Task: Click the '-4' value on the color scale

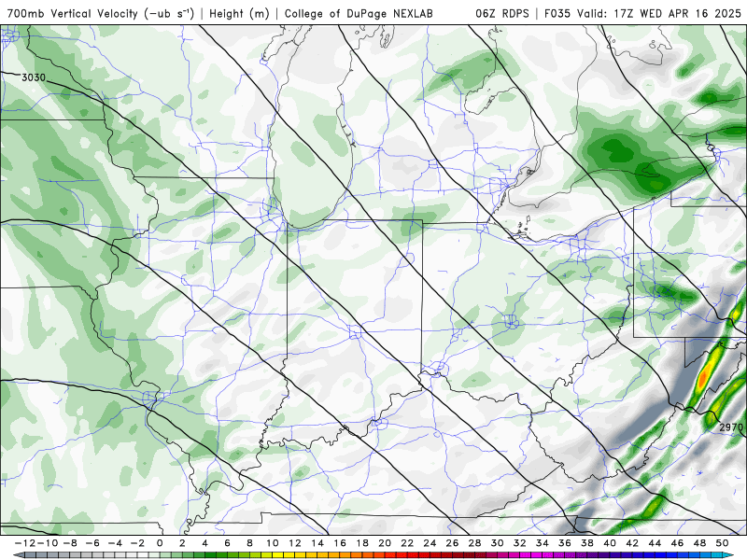Action: tap(115, 543)
